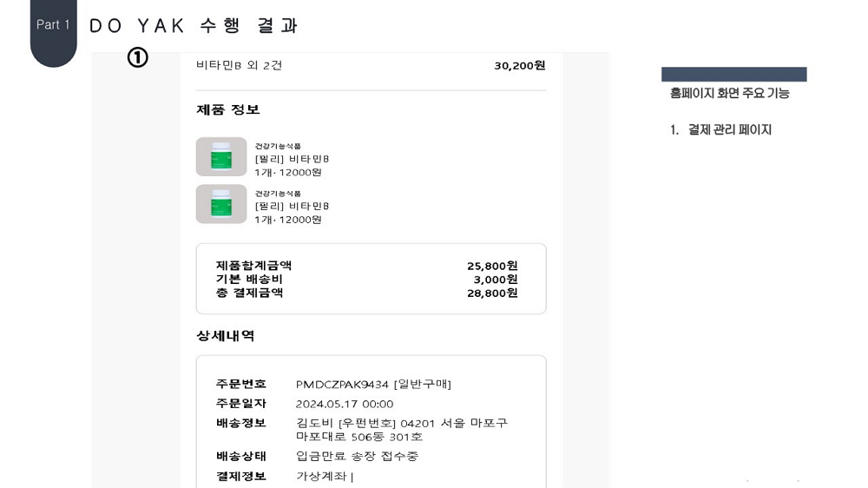Click the 결제정보 가상계좌 field
868x488 pixels.
click(325, 477)
